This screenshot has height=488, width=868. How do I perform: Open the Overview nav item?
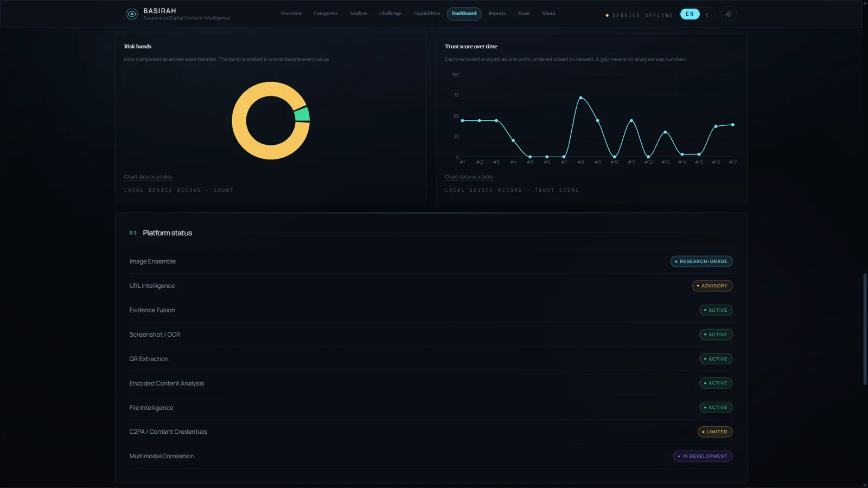pos(291,14)
